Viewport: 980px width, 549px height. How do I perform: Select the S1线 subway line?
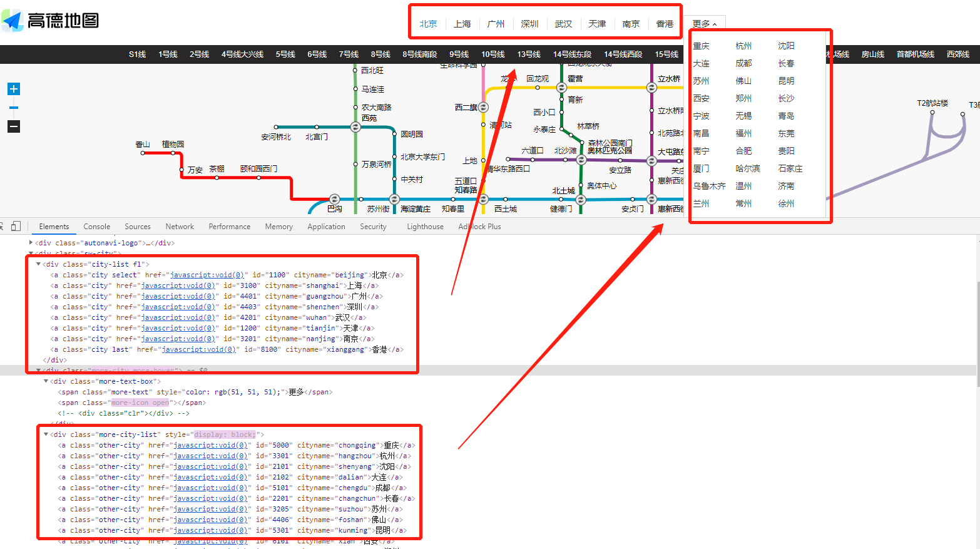pyautogui.click(x=138, y=54)
